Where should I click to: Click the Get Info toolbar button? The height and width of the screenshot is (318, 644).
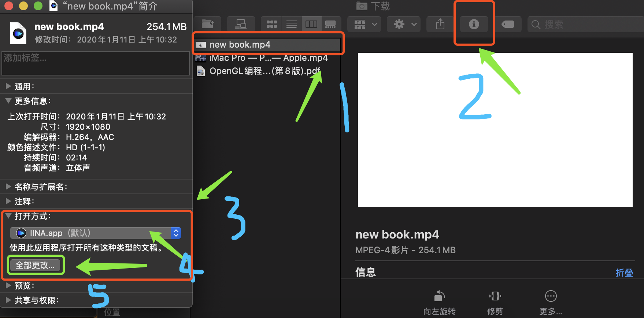pos(474,24)
